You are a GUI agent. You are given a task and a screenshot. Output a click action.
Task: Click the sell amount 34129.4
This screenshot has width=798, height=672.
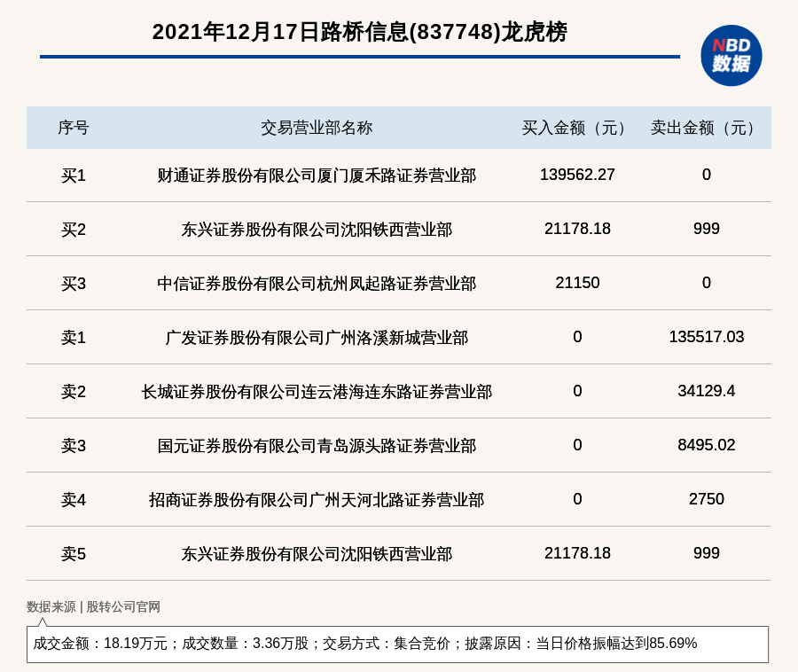[706, 391]
